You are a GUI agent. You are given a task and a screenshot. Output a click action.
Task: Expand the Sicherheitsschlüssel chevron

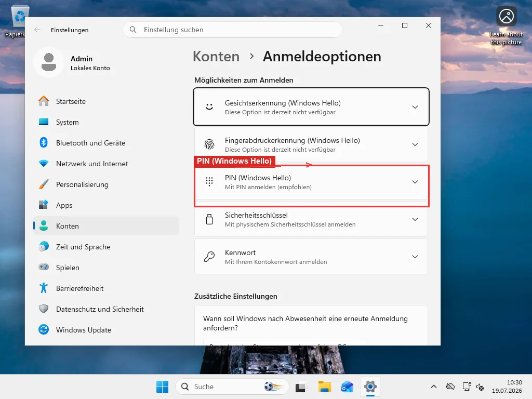(x=415, y=219)
